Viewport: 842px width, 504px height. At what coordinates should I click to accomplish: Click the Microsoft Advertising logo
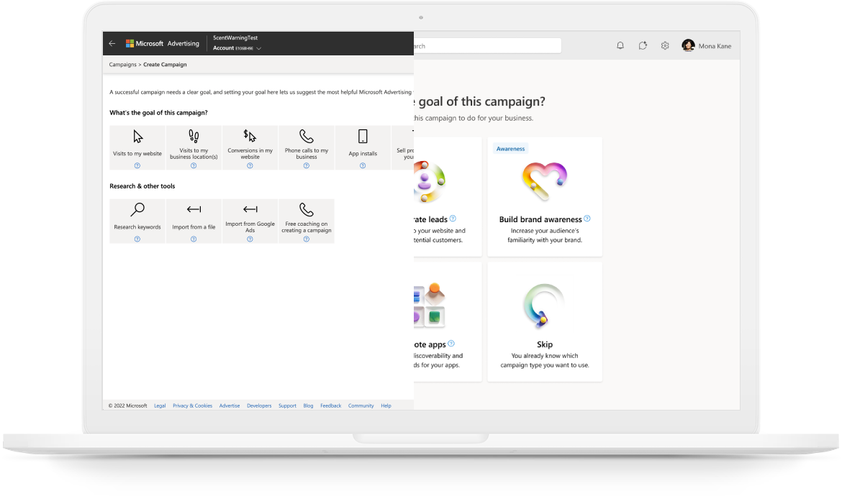point(162,43)
